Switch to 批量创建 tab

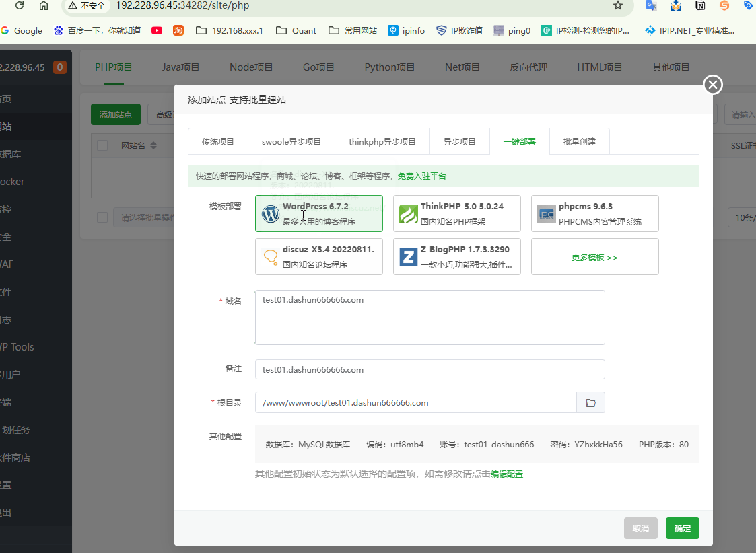[x=580, y=142]
